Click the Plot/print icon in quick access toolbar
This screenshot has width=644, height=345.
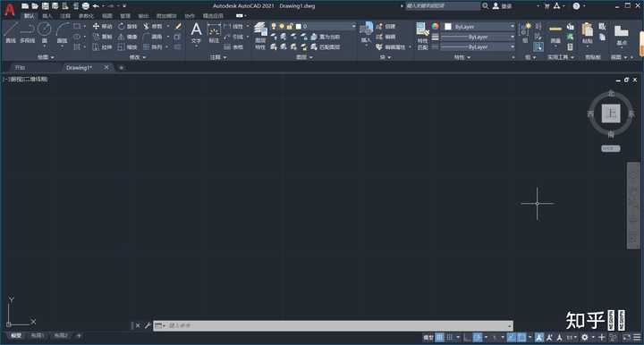tap(86, 5)
